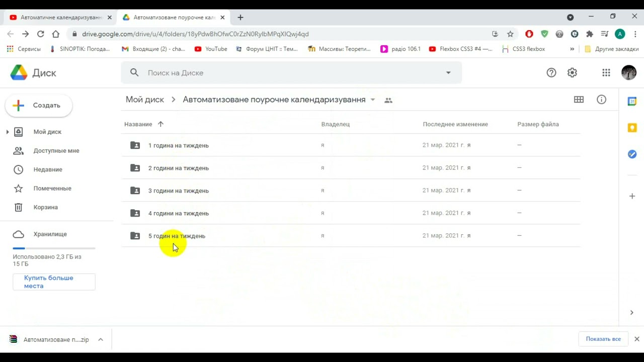Expand Мой диск tree arrow
Viewport: 644px width, 362px height.
tap(7, 132)
